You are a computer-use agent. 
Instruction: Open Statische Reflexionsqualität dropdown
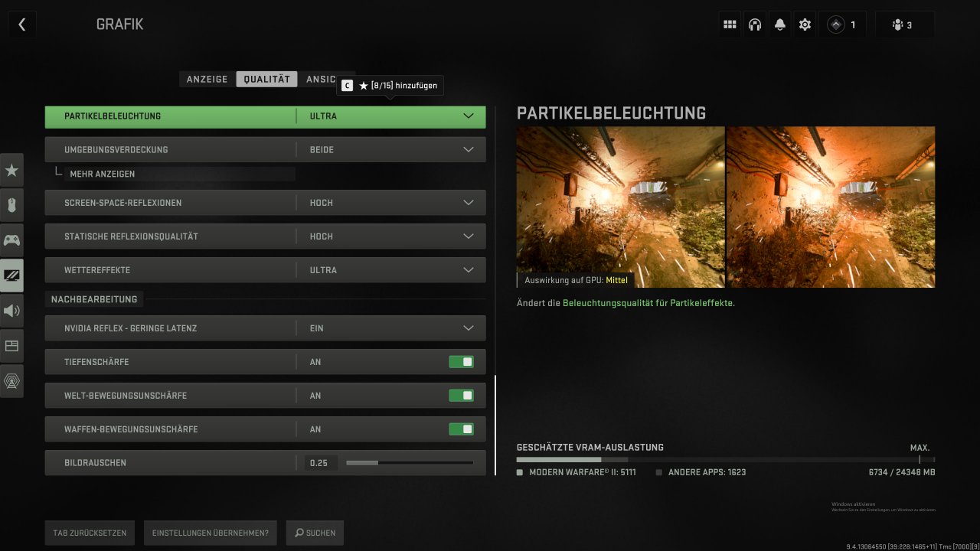265,236
